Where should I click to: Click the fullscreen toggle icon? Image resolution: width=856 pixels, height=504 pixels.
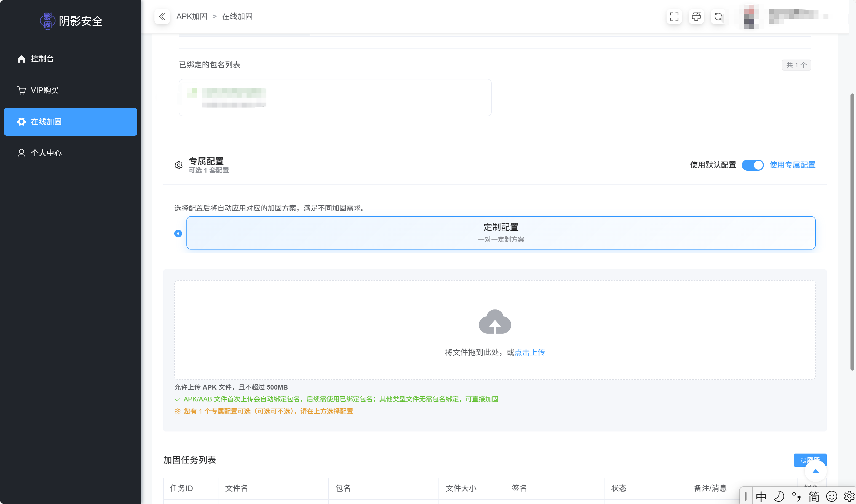(674, 16)
